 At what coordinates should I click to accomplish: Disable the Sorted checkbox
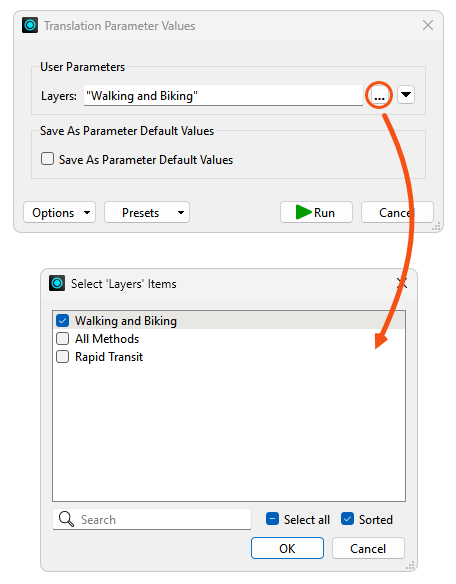point(347,519)
